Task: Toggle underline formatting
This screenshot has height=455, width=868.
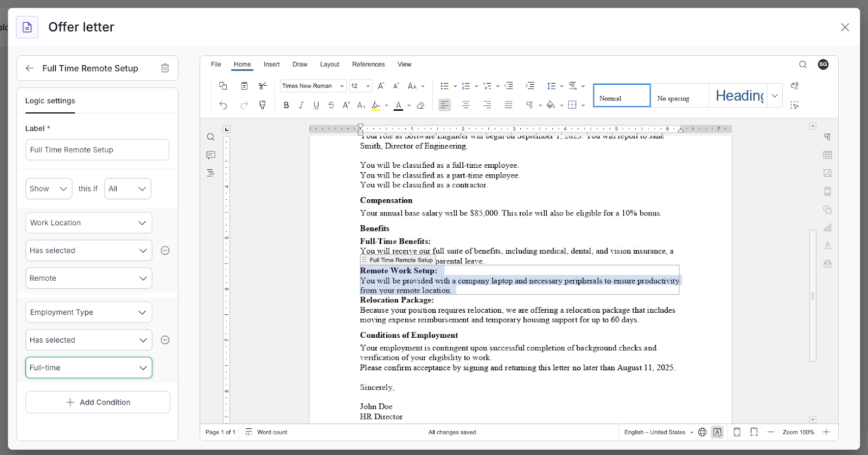Action: 316,105
